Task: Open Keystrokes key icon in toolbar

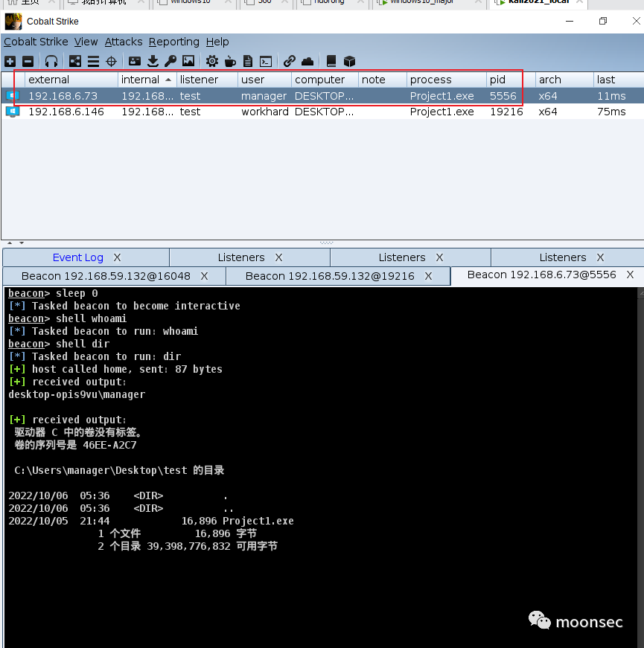Action: click(170, 62)
